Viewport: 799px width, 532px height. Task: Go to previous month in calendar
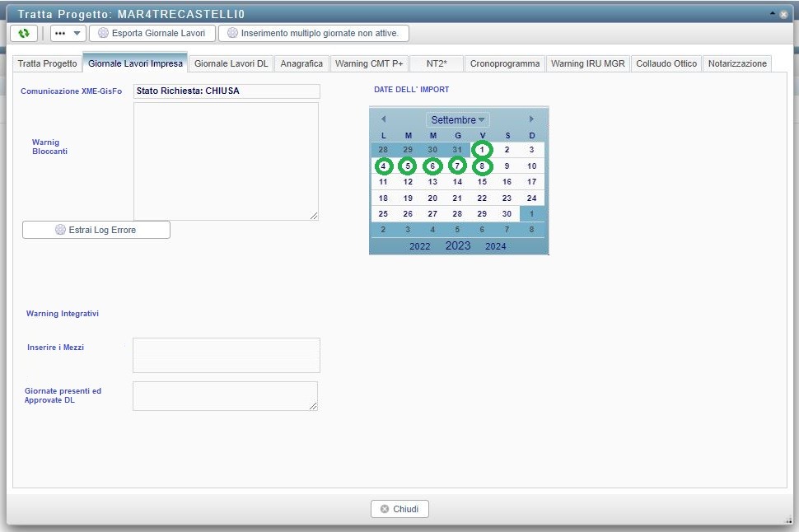[383, 119]
